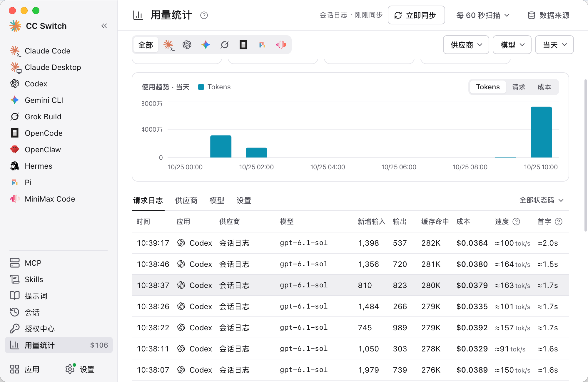Filter by MiniMax waveform icon in app bar

tap(281, 45)
